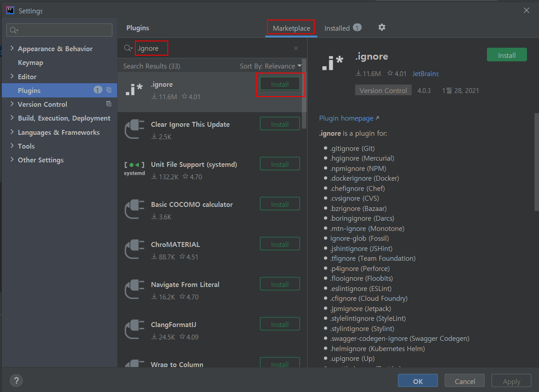Select the Navigate From Literal plugin name

185,284
